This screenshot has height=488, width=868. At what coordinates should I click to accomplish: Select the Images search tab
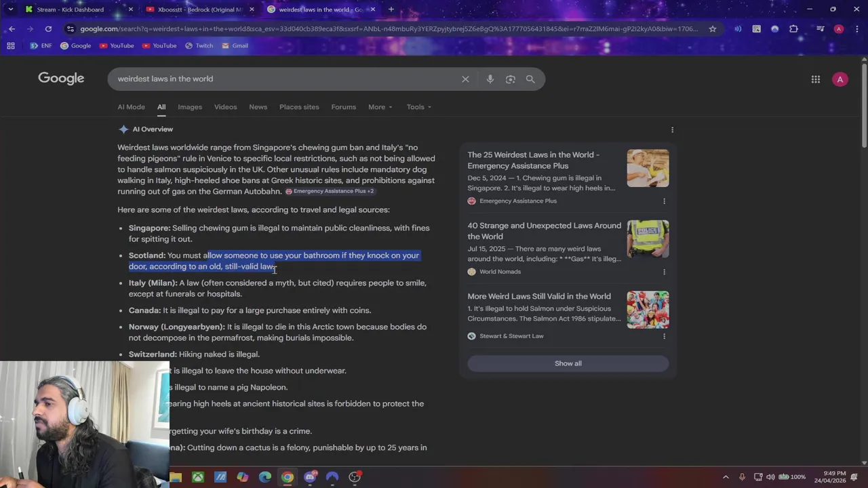click(190, 107)
